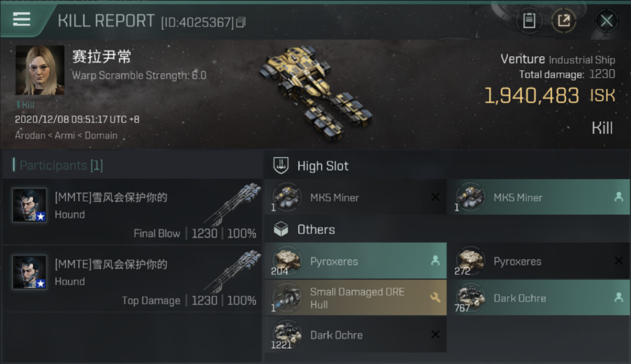
Task: Click the Participants [1] header
Action: [61, 165]
